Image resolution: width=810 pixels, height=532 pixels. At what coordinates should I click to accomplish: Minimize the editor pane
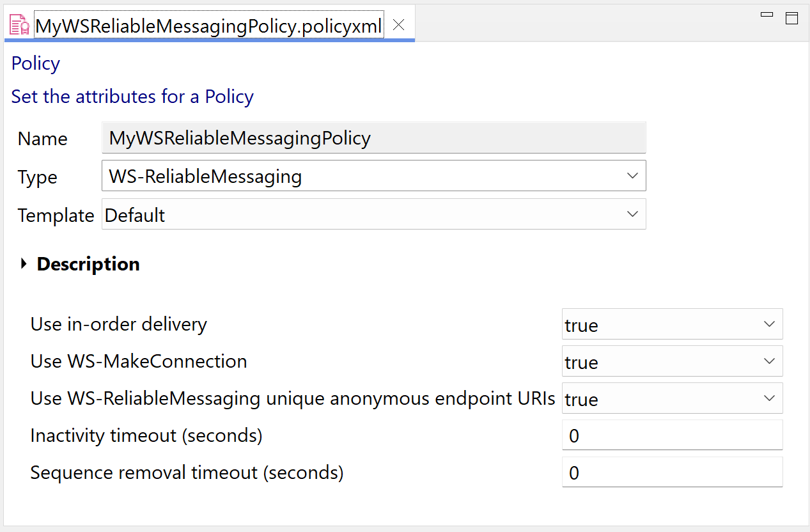[x=767, y=15]
